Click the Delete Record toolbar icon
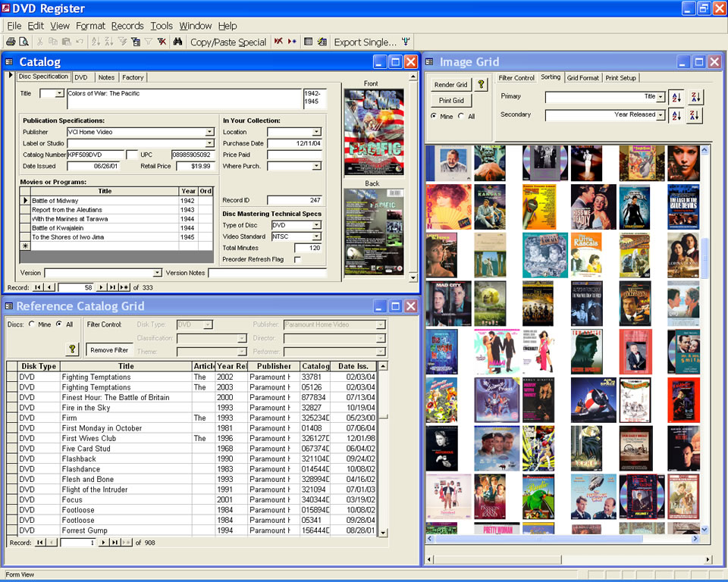Screen dimensions: 728x582 [278, 42]
